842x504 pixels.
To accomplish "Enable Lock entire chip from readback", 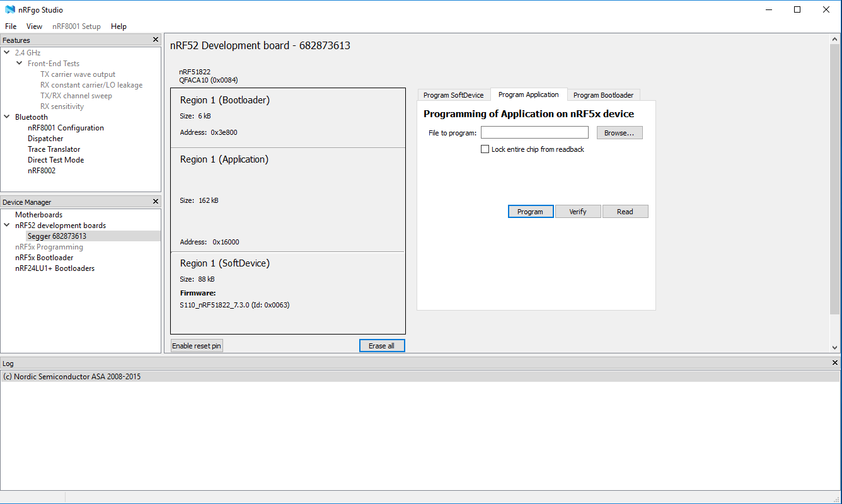I will point(485,149).
